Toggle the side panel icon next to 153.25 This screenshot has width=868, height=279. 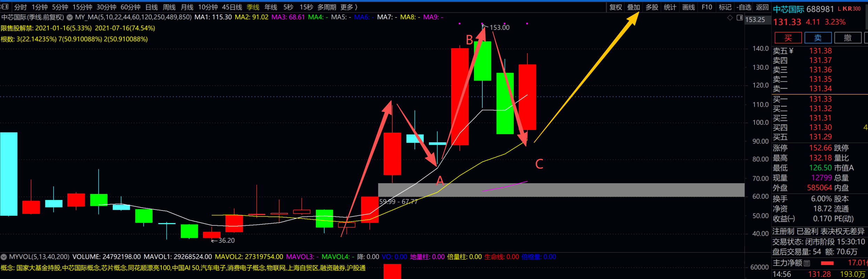(x=740, y=18)
